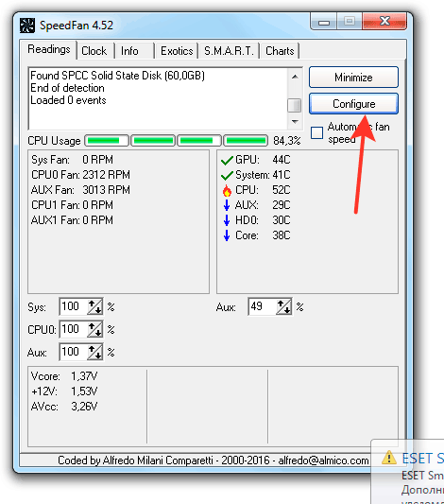Click the blue arrow icon next to Core

click(227, 235)
